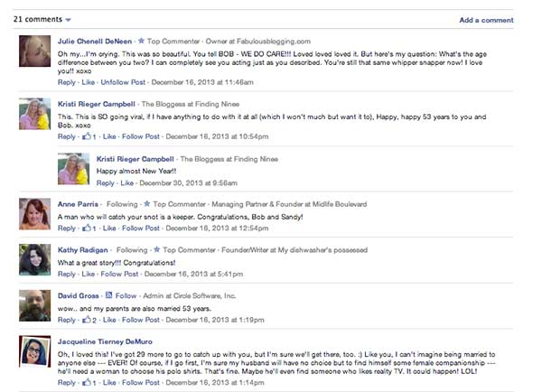The width and height of the screenshot is (542, 392).
Task: Expand the 21 comments sort dropdown
Action: point(68,20)
